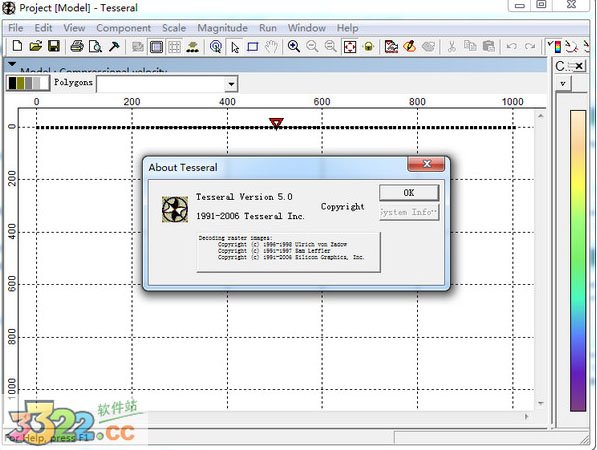Click the System Info button
The height and width of the screenshot is (450, 597).
[409, 212]
